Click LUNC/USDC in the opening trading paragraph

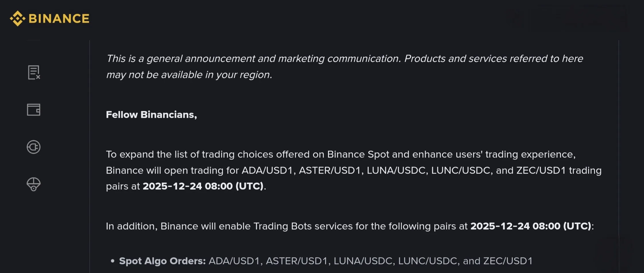(x=460, y=170)
